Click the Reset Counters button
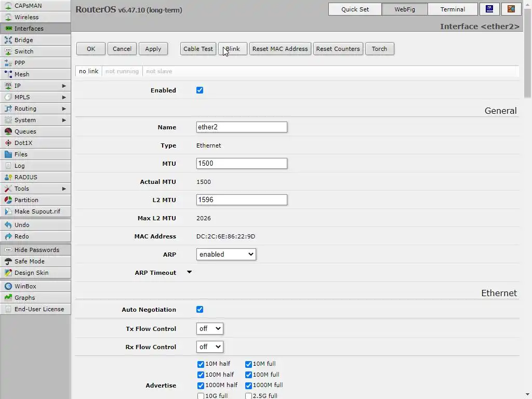The image size is (532, 399). pos(338,49)
